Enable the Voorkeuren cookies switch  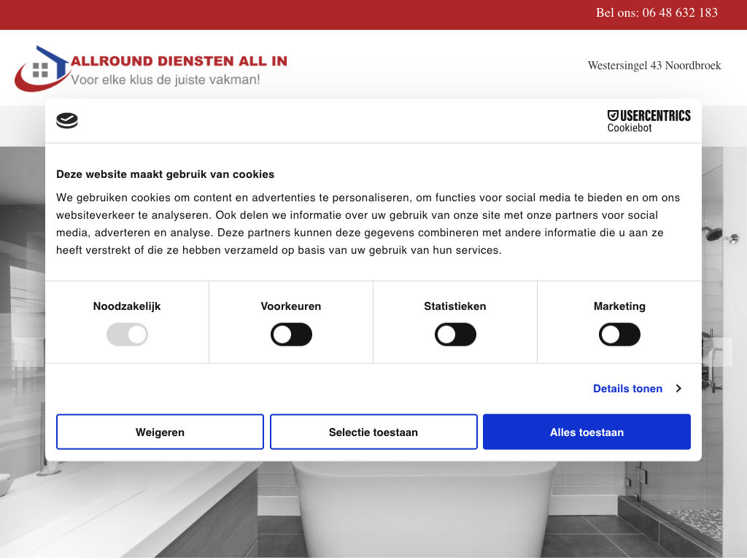tap(291, 335)
